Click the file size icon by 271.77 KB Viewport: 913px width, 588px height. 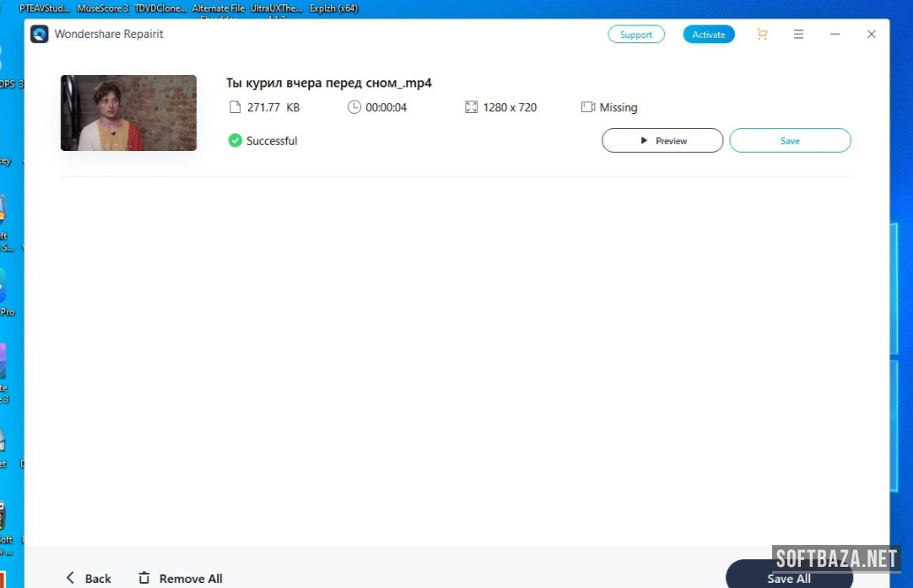[x=235, y=107]
